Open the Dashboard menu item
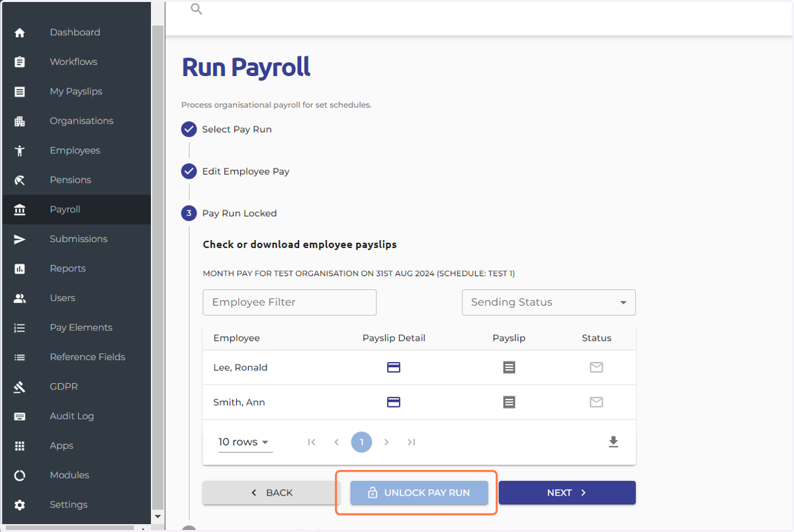Screen dimensions: 794x532 tap(75, 32)
